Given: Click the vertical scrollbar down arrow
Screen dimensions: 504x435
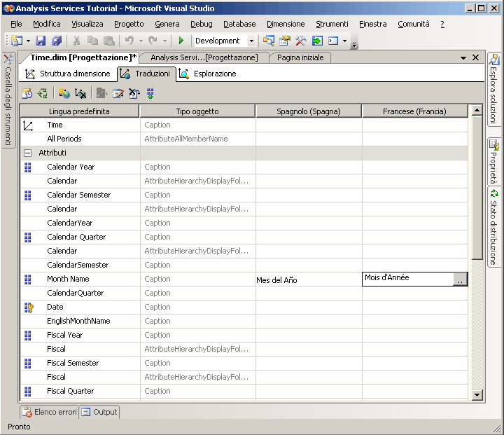Looking at the screenshot, I should point(477,395).
